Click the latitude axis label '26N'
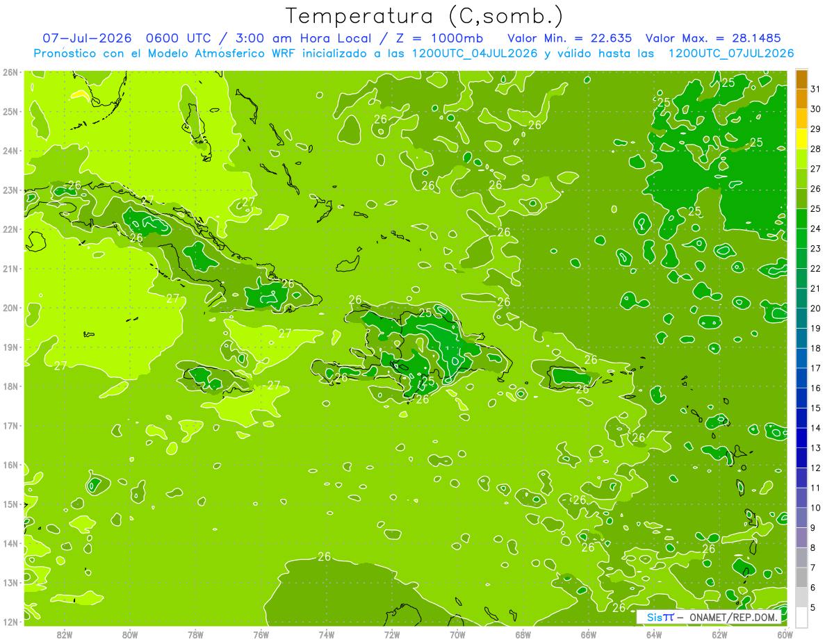The width and height of the screenshot is (834, 644). click(10, 72)
